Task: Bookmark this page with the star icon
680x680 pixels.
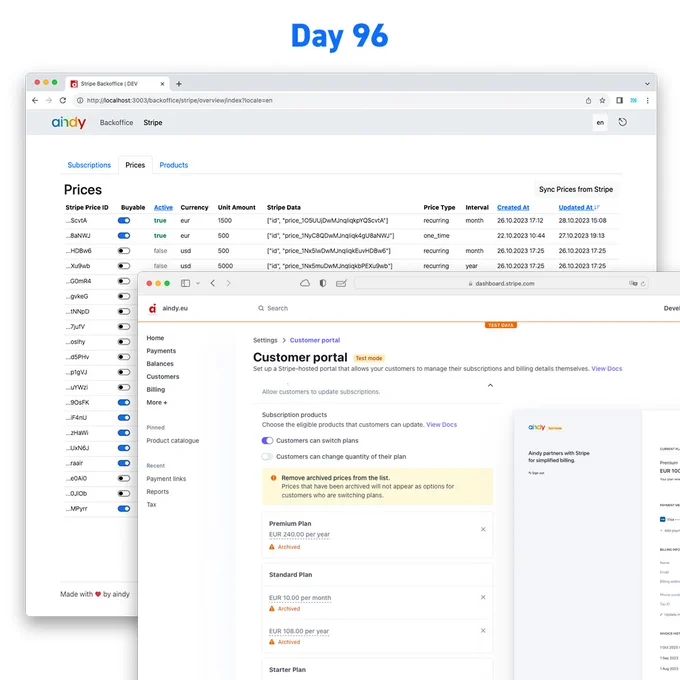Action: pyautogui.click(x=602, y=100)
